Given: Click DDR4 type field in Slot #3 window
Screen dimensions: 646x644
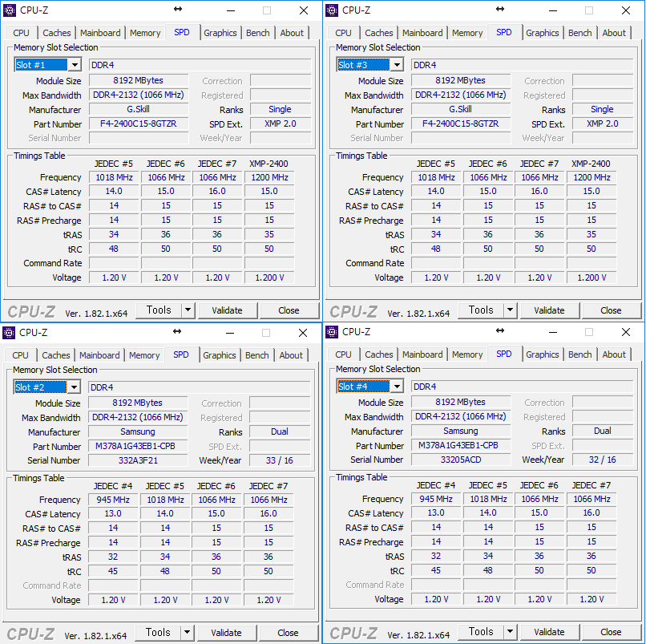Looking at the screenshot, I should 523,65.
